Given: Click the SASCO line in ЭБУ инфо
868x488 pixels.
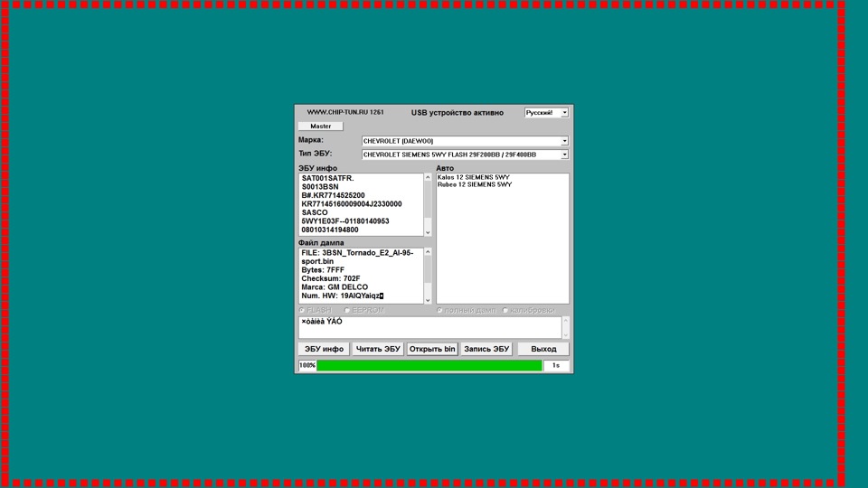Looking at the screenshot, I should (315, 213).
